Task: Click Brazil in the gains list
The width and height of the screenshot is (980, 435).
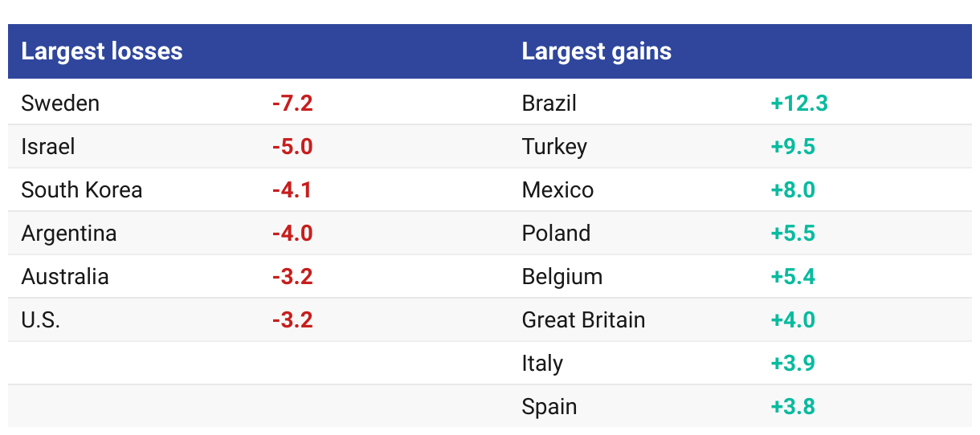Action: (549, 104)
